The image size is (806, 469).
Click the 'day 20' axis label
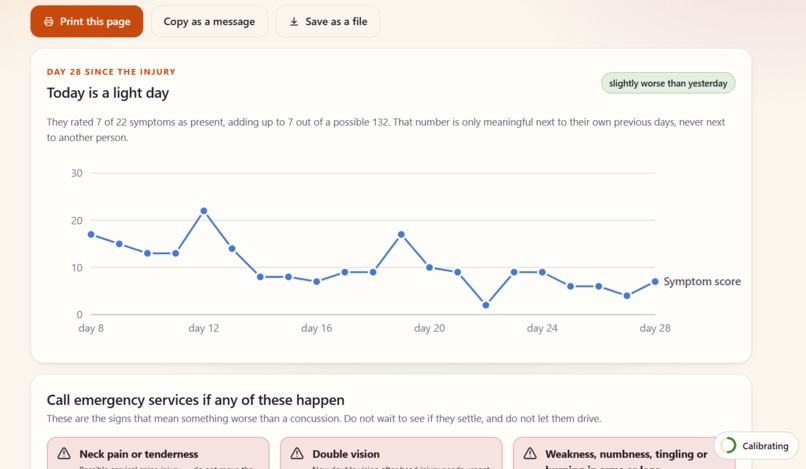pos(429,328)
